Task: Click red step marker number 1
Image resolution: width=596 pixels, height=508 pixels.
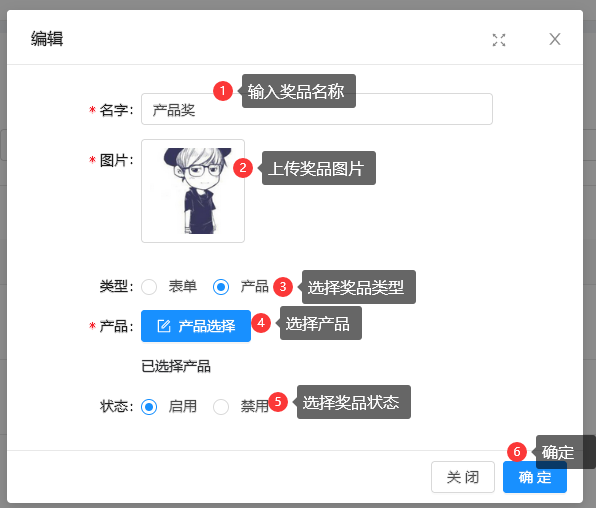Action: 223,91
